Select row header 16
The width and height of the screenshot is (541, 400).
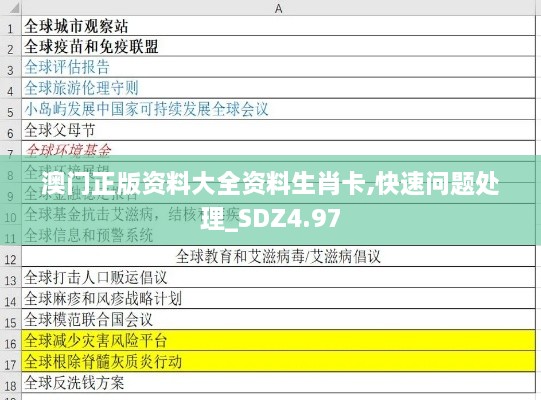(11, 341)
